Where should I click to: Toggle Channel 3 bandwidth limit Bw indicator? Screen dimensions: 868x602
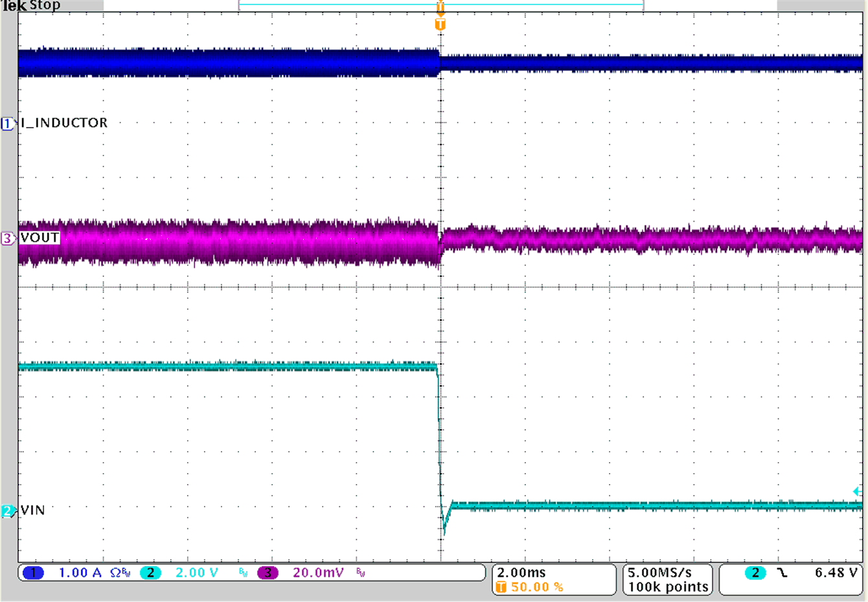359,573
